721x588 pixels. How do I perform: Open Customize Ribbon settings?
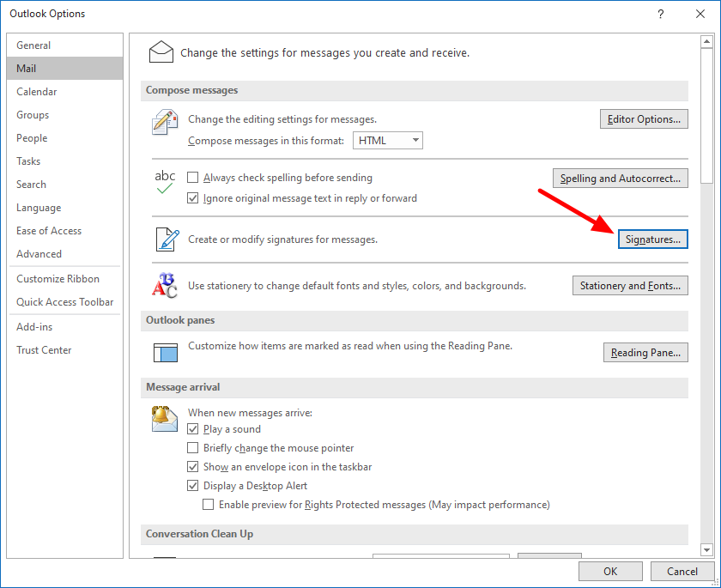[65, 279]
